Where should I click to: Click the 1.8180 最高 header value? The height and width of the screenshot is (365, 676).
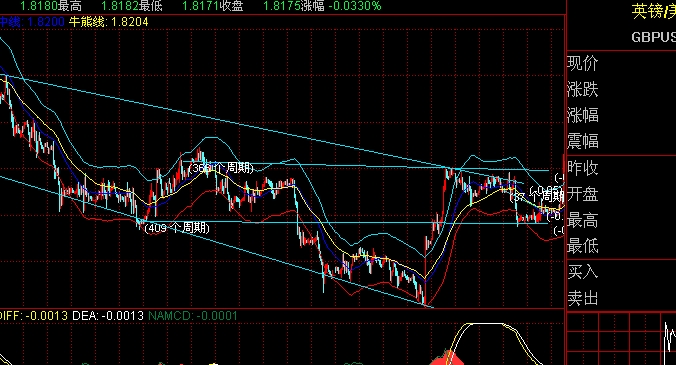click(51, 6)
